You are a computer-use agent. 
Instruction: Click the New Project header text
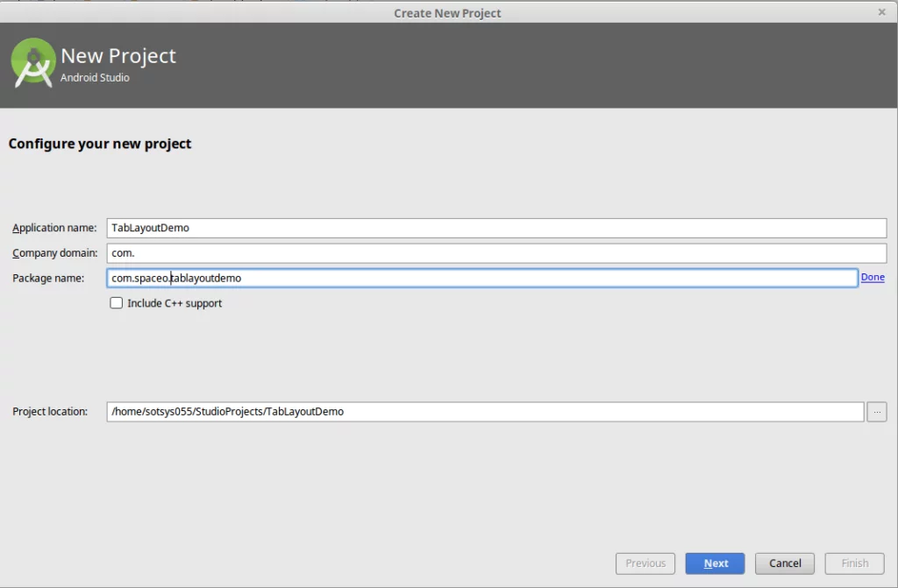pyautogui.click(x=118, y=56)
